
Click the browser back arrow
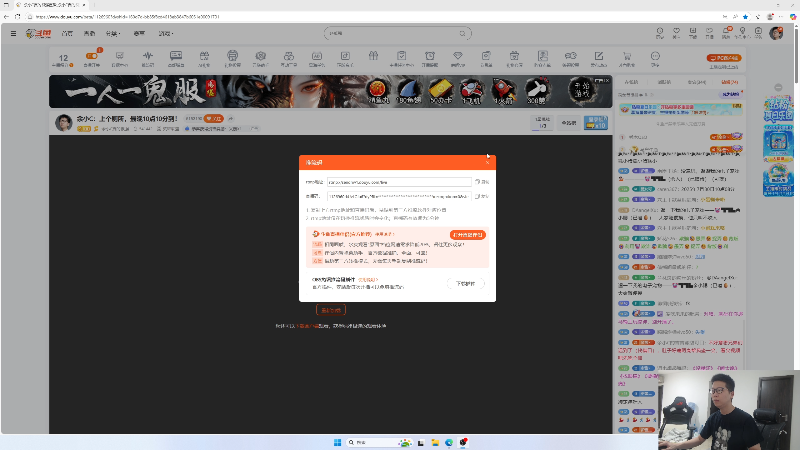[7, 16]
